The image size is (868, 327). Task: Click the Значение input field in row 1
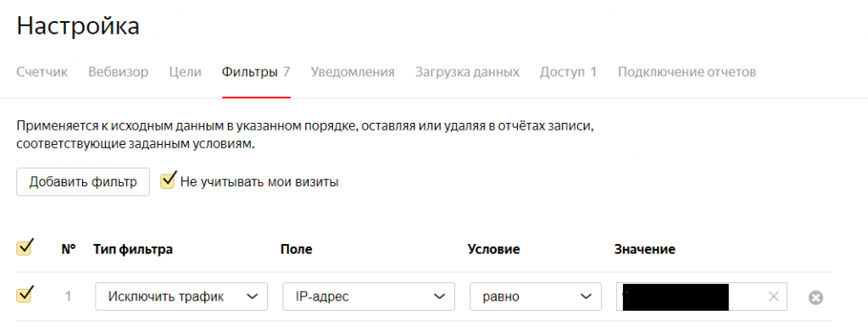pyautogui.click(x=701, y=297)
